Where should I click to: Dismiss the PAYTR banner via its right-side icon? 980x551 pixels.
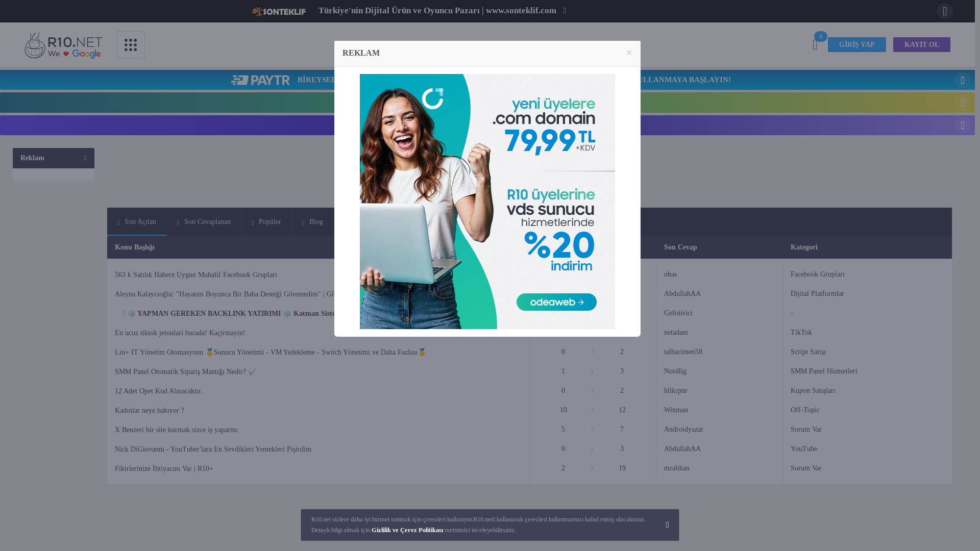963,80
